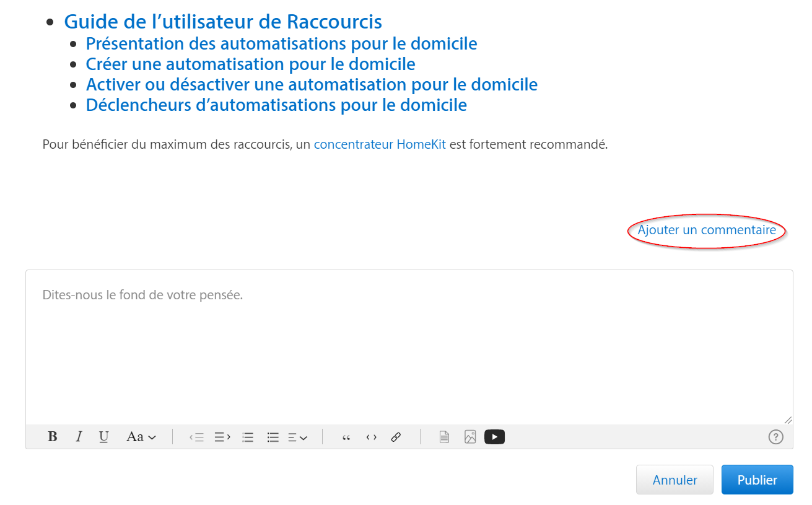Insert a numbered list
The width and height of the screenshot is (812, 505).
point(248,437)
